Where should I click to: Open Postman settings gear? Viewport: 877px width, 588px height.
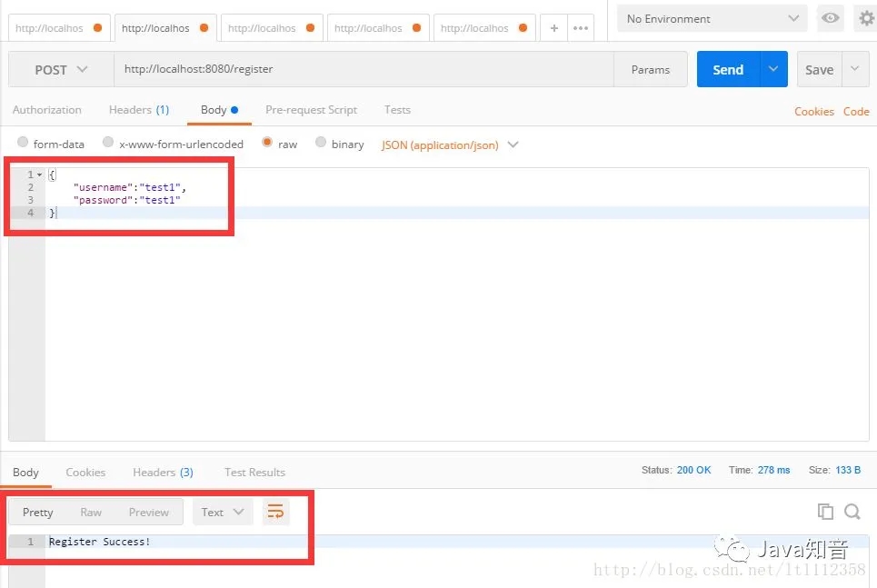[x=863, y=18]
